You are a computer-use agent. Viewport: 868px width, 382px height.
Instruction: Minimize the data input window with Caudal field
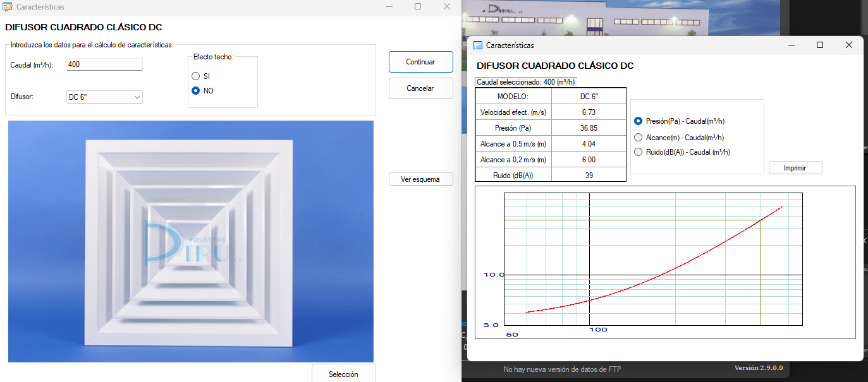click(x=389, y=6)
